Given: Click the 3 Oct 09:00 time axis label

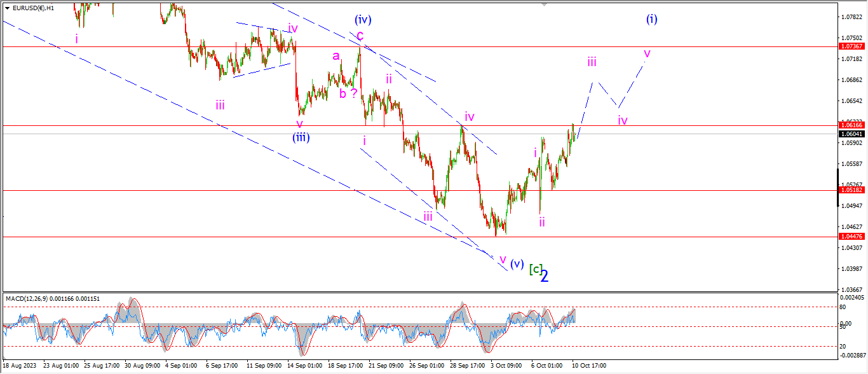Looking at the screenshot, I should 505,366.
